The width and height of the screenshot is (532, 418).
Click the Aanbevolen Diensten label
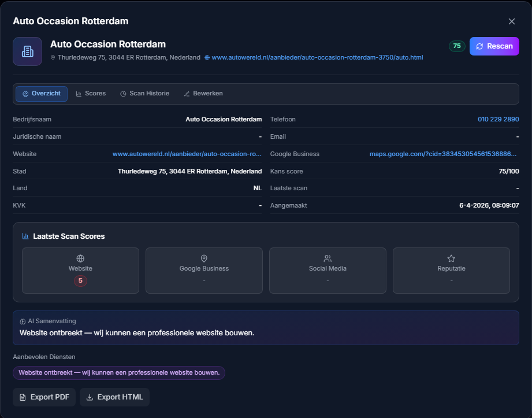44,357
